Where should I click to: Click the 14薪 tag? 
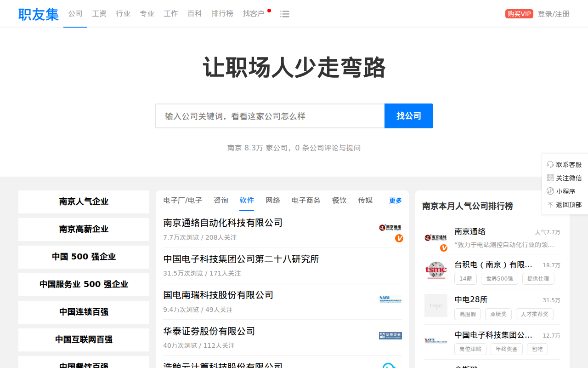pos(465,279)
